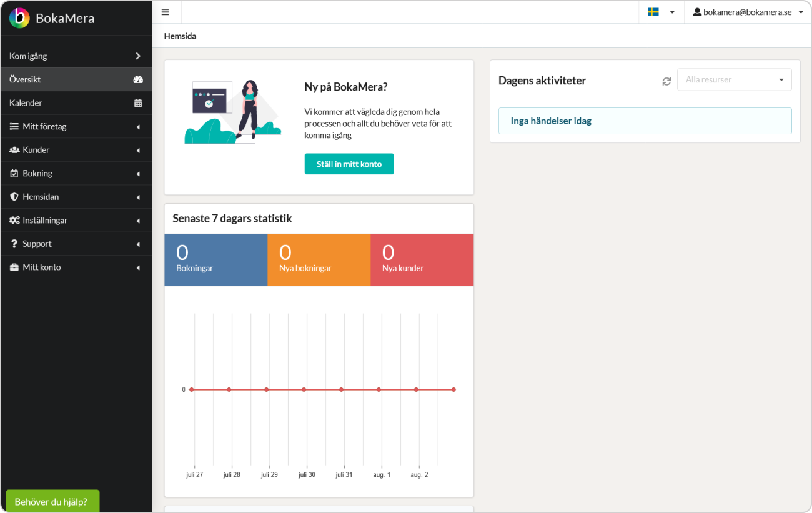The width and height of the screenshot is (812, 513).
Task: Open settings via the Inställningar gear icon
Action: coord(13,220)
